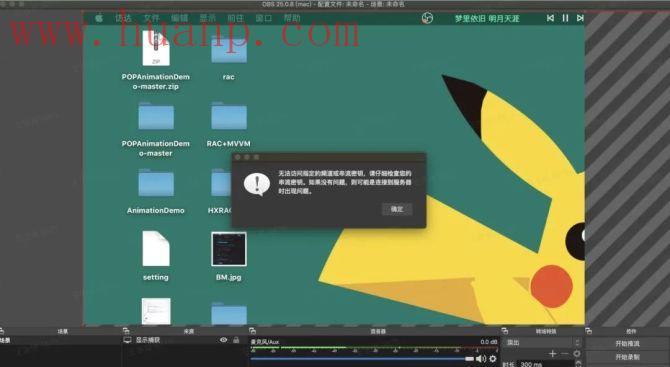The image size is (670, 367).
Task: Toggle visibility eye of 显示捕获 source
Action: tap(223, 340)
